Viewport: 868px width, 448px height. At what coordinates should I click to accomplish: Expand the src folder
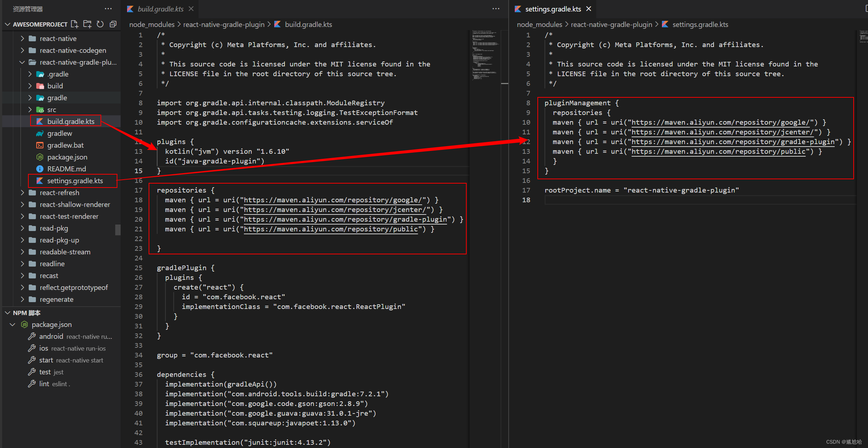[51, 110]
